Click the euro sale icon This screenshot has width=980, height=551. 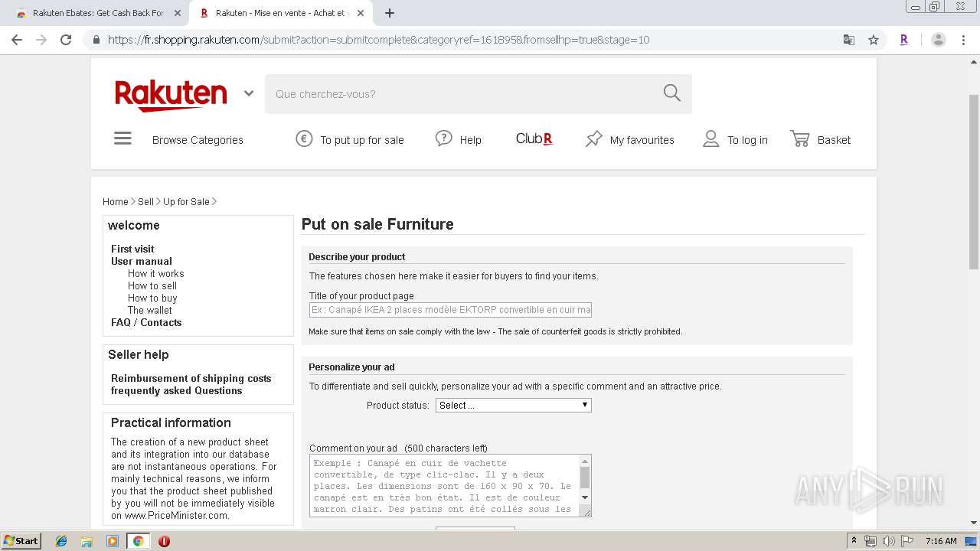(304, 139)
